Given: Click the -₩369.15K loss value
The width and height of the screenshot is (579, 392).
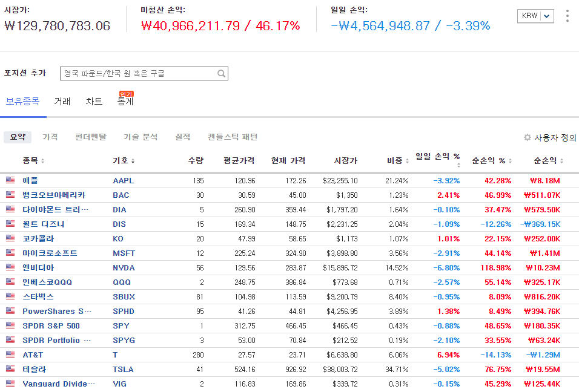Looking at the screenshot, I should click(540, 224).
